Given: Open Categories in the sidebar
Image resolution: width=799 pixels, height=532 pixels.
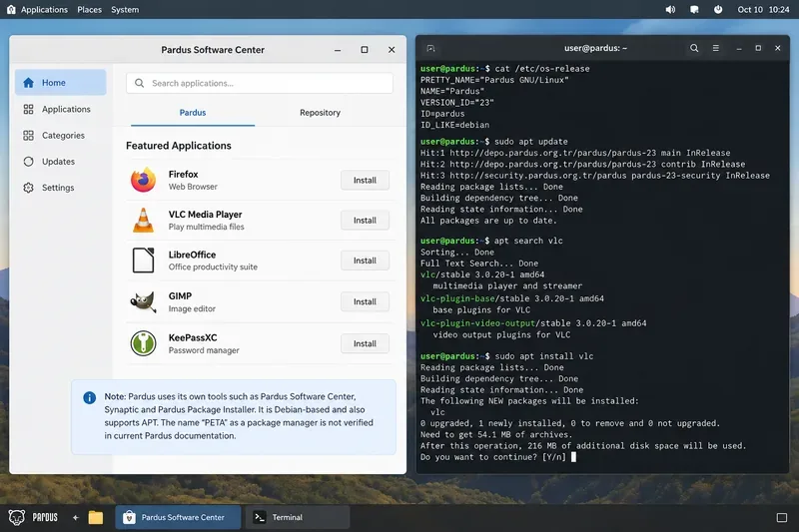Looking at the screenshot, I should 60,136.
